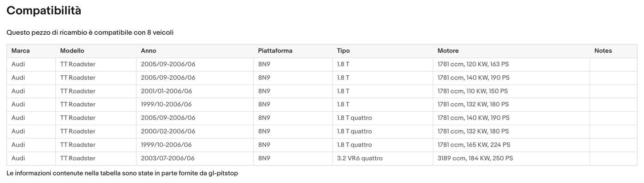This screenshot has width=644, height=183.
Task: Click the 2003/07-2006/06 year cell
Action: coord(168,158)
